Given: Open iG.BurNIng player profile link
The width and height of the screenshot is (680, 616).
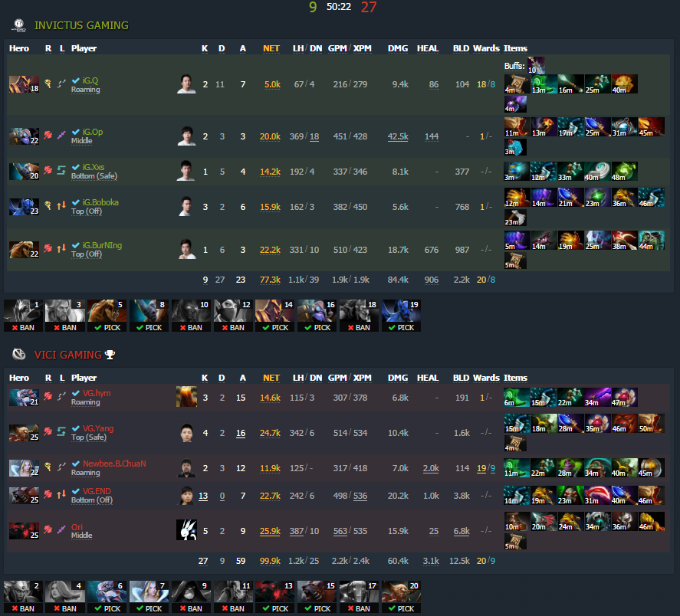Looking at the screenshot, I should [103, 245].
